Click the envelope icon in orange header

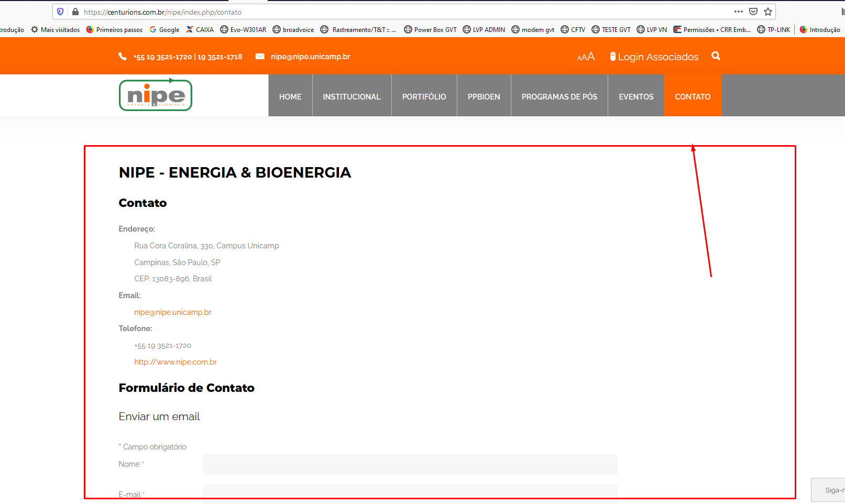click(x=260, y=57)
